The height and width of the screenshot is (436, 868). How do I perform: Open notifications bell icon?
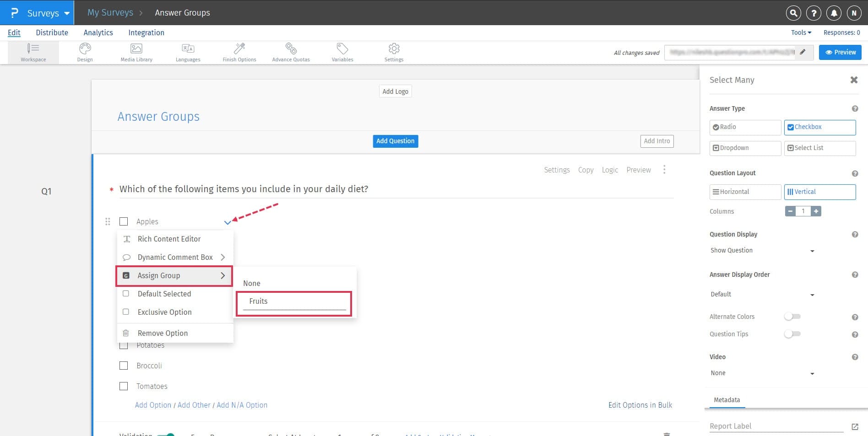pos(834,13)
